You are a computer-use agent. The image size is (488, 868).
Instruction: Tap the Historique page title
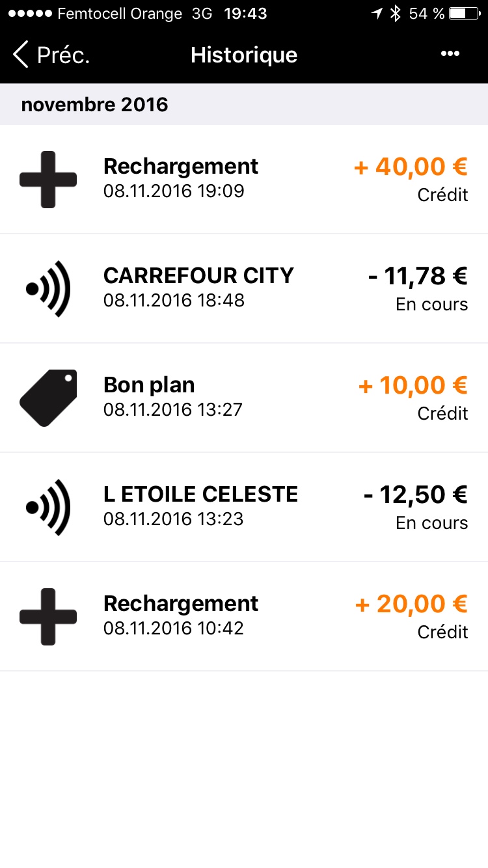click(x=244, y=55)
